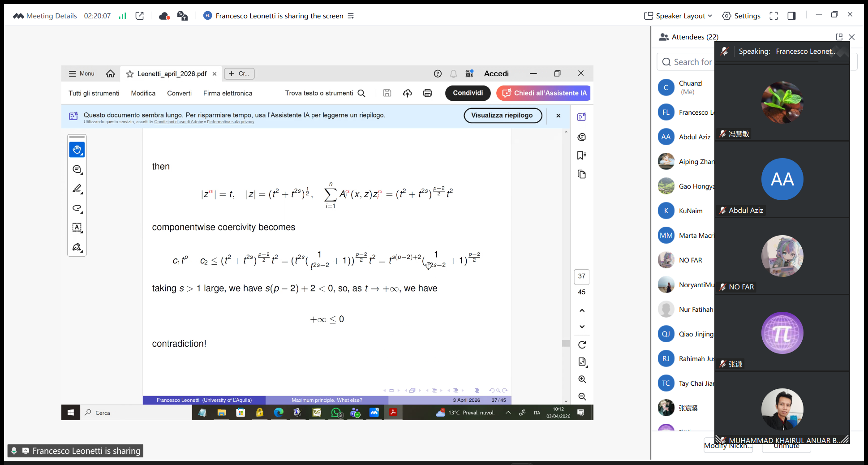
Task: Open Settings in the meeting toolbar
Action: (x=741, y=16)
